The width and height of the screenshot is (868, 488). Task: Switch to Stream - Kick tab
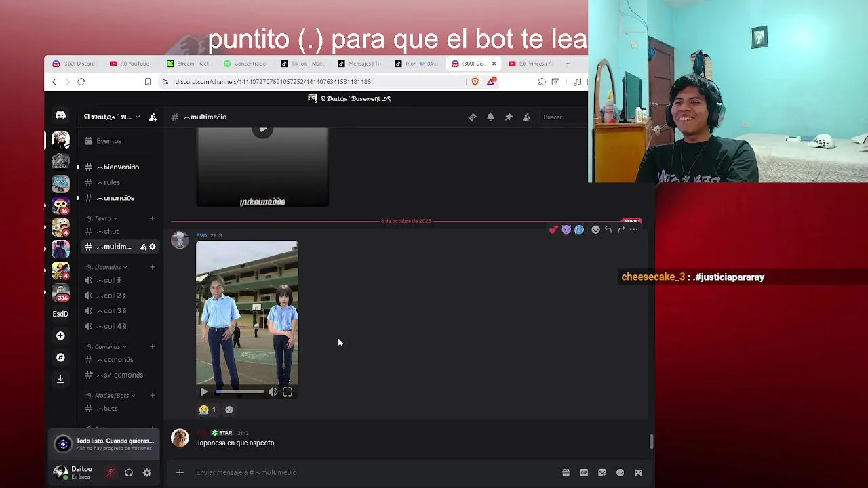[189, 64]
